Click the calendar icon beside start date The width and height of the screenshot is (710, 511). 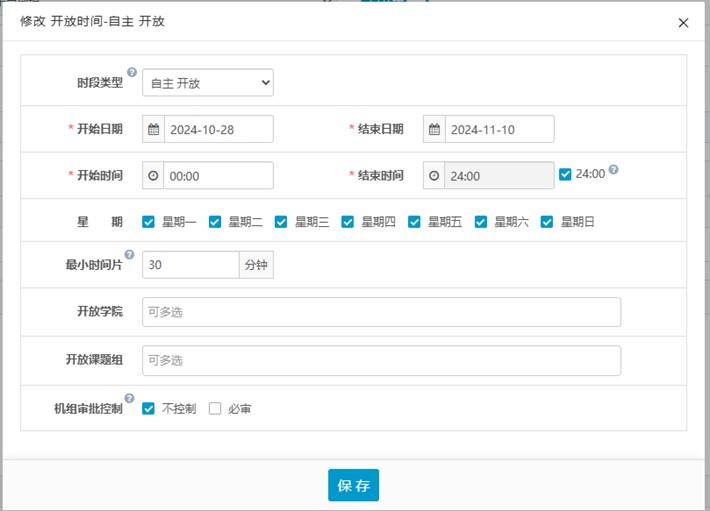tap(153, 130)
